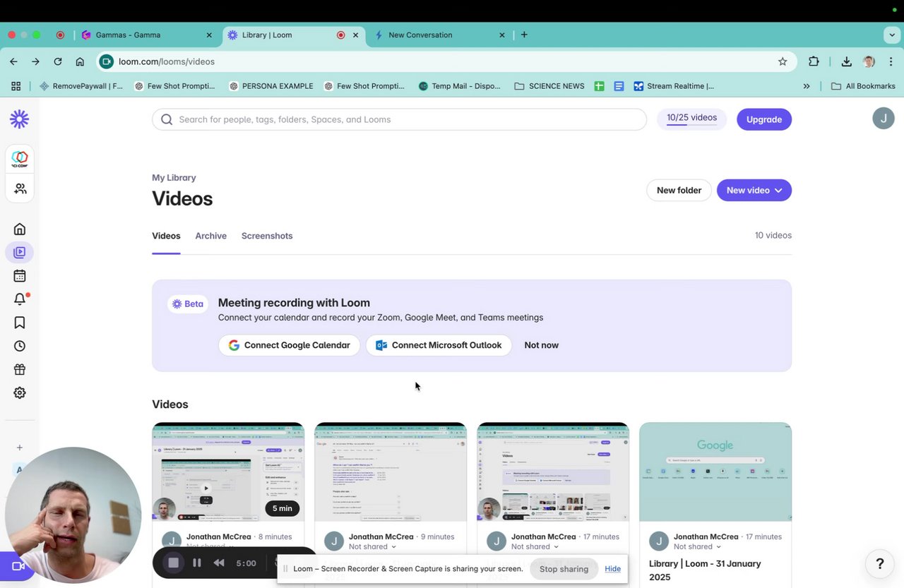Stop the recording with the square button
Screen dimensions: 904x588
click(174, 563)
